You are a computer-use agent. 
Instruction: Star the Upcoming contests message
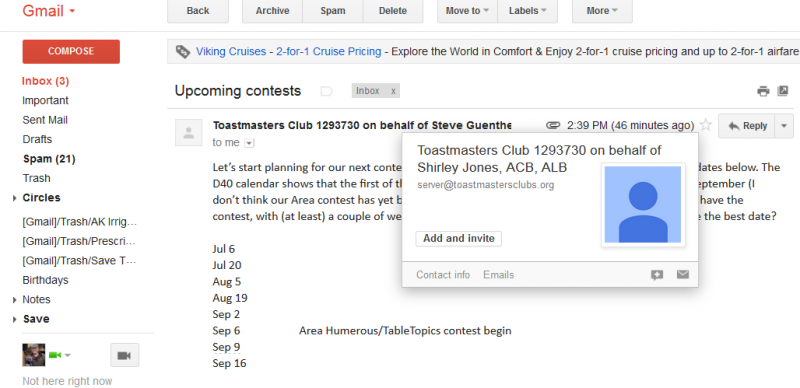pos(705,125)
